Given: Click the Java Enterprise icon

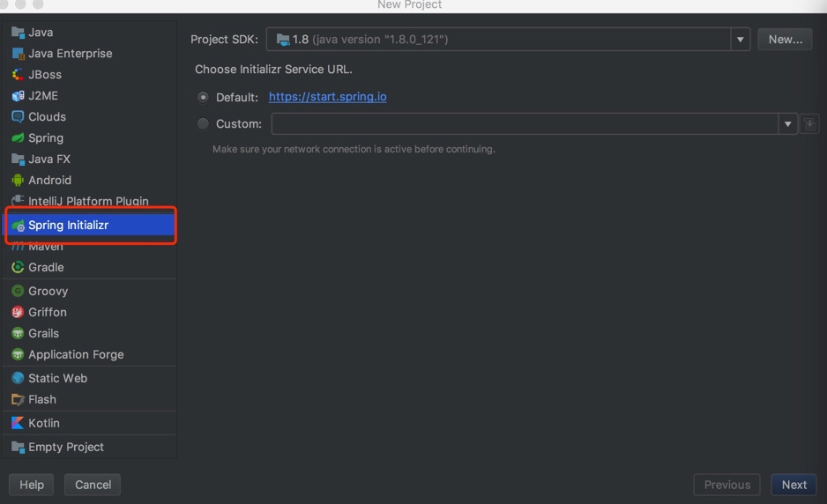Looking at the screenshot, I should [18, 54].
